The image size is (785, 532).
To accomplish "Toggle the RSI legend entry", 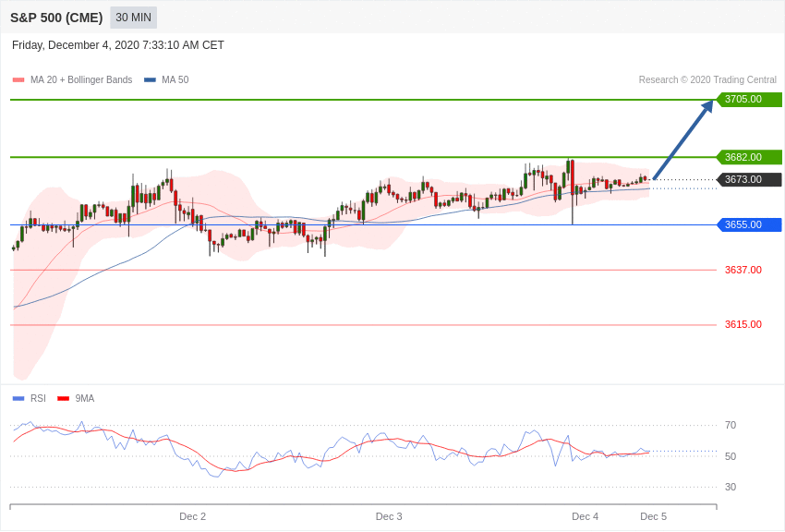I will click(x=29, y=398).
